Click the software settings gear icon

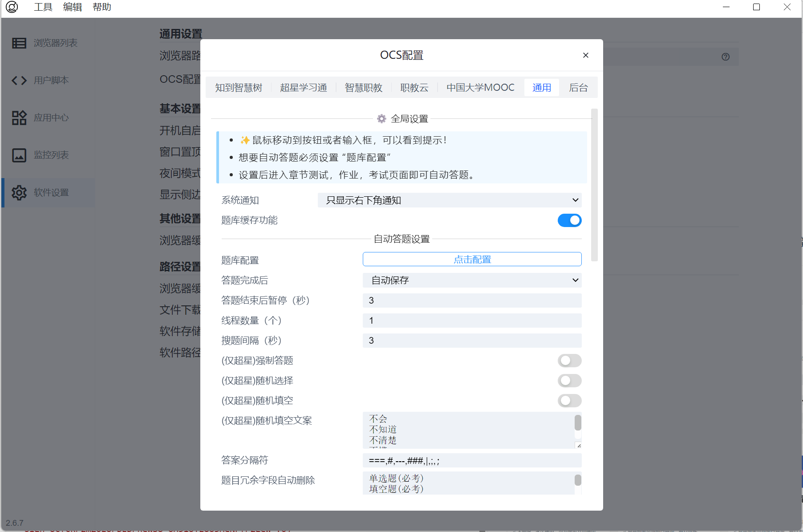click(x=19, y=193)
